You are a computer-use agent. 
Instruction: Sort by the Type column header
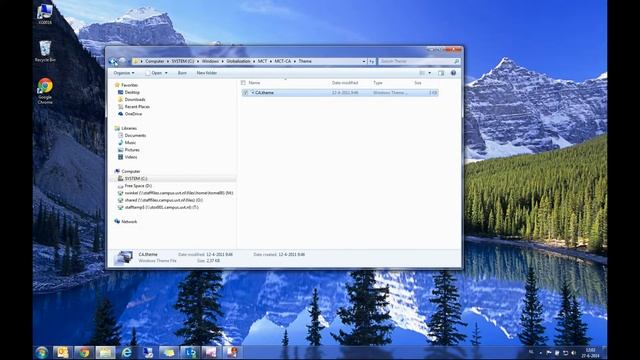[378, 83]
